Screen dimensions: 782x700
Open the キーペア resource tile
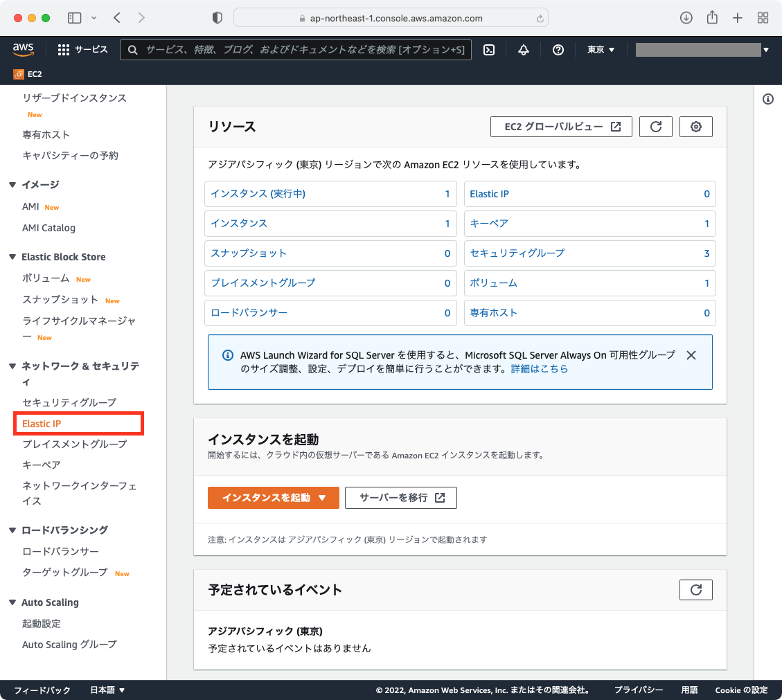point(589,224)
